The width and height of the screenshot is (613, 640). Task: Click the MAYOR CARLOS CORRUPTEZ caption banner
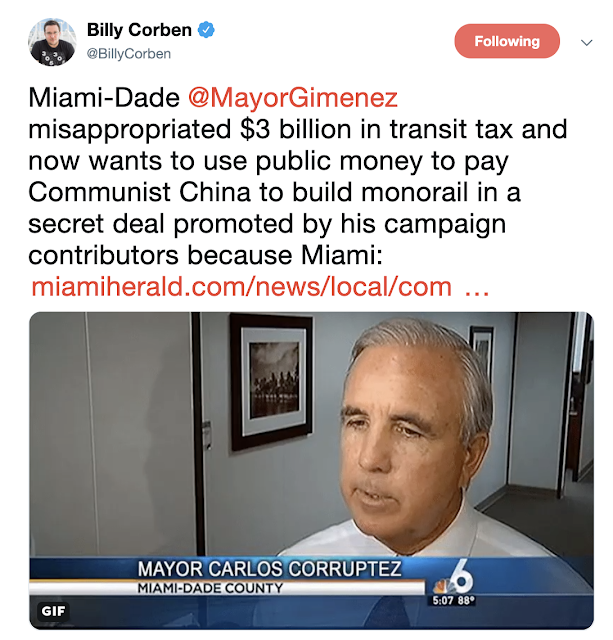tap(269, 569)
